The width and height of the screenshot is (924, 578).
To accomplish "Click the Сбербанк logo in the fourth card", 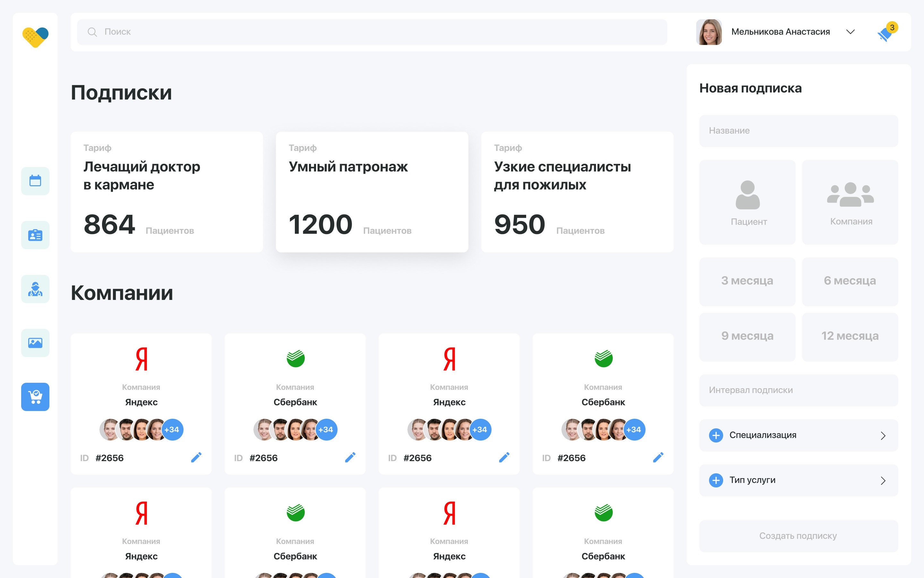I will 603,358.
